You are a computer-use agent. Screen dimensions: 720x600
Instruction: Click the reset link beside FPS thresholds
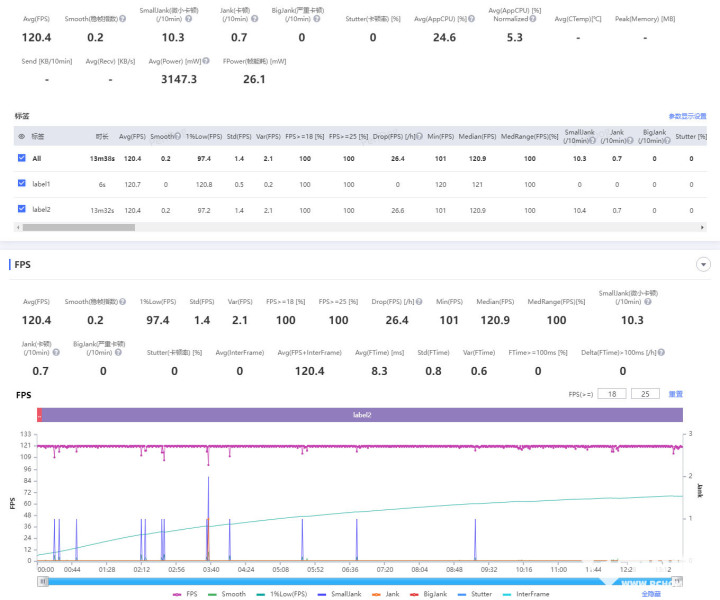pos(676,394)
